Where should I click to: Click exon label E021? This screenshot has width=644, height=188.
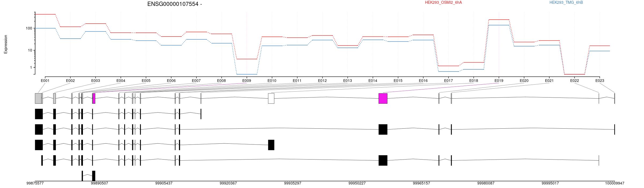tap(549, 81)
